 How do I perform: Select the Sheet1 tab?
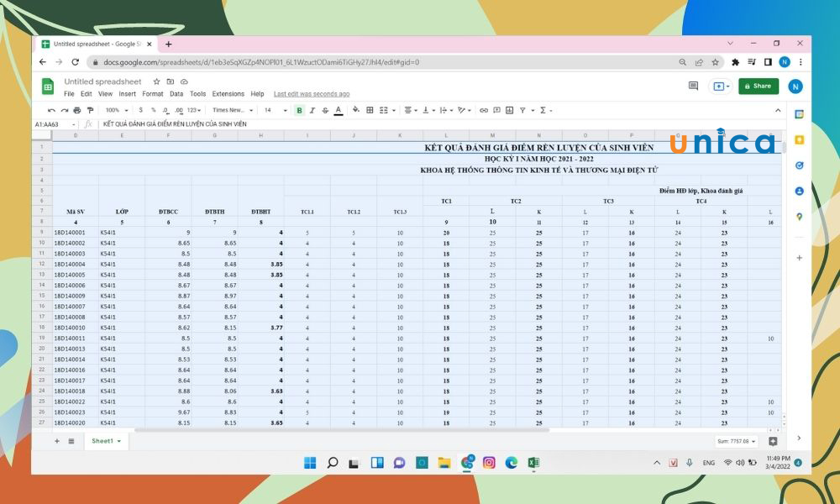pos(106,441)
